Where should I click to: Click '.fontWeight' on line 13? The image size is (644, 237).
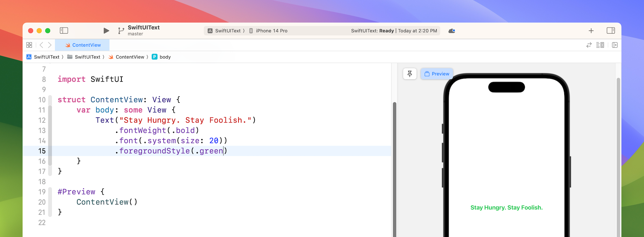pos(141,131)
